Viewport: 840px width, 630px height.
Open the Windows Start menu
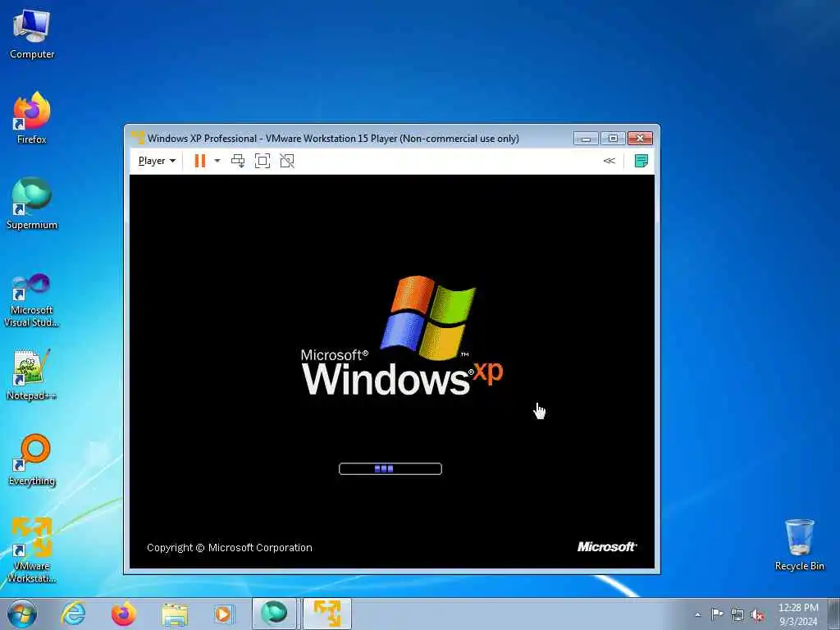[22, 614]
